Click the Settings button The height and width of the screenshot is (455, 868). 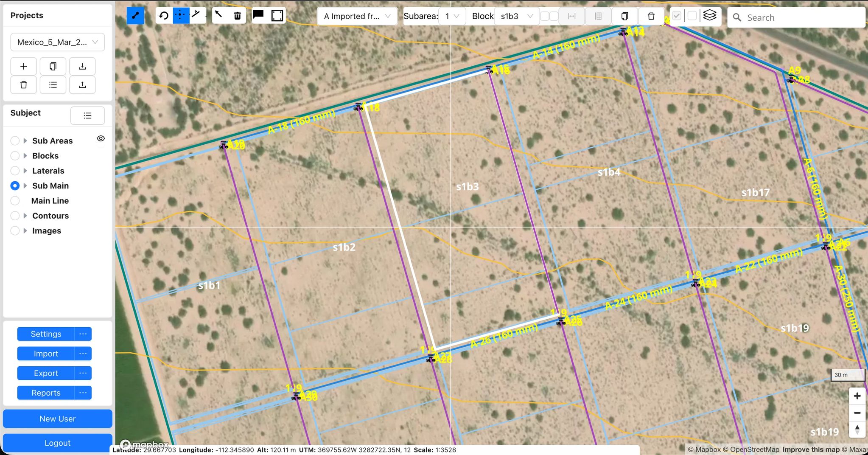pyautogui.click(x=46, y=334)
